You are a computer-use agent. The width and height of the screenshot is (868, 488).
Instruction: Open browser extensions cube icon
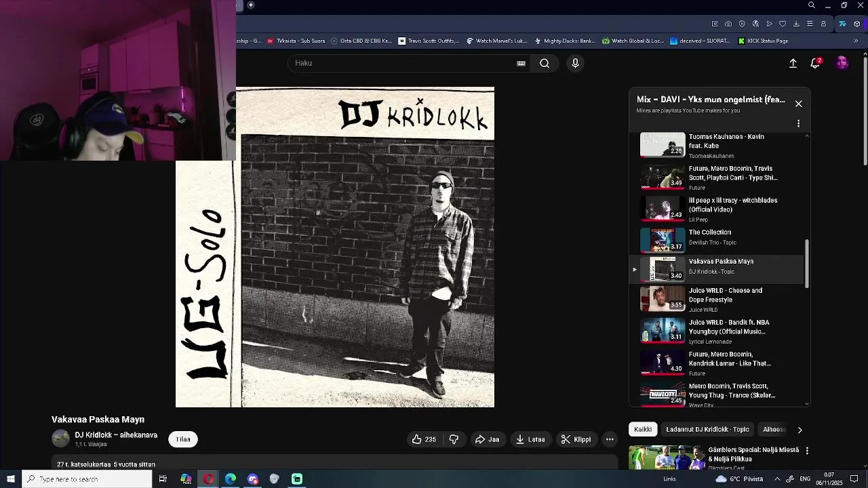(857, 24)
